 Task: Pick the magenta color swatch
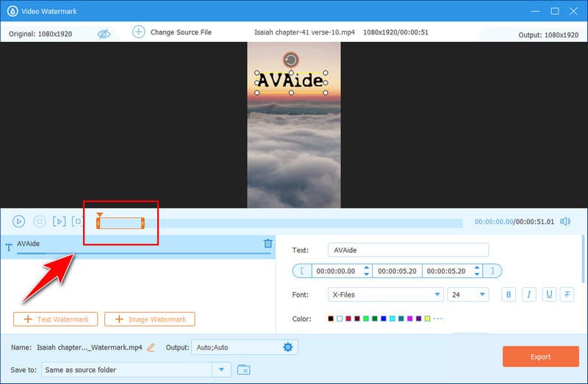point(410,319)
